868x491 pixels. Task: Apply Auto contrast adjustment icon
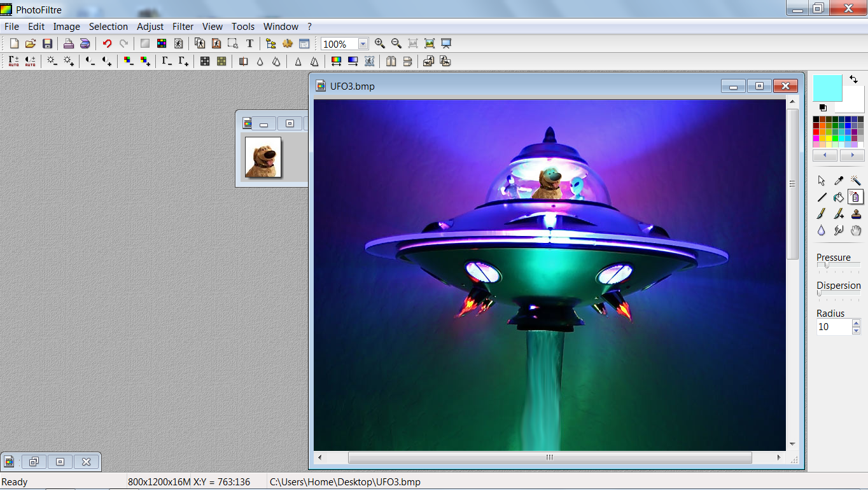point(31,61)
